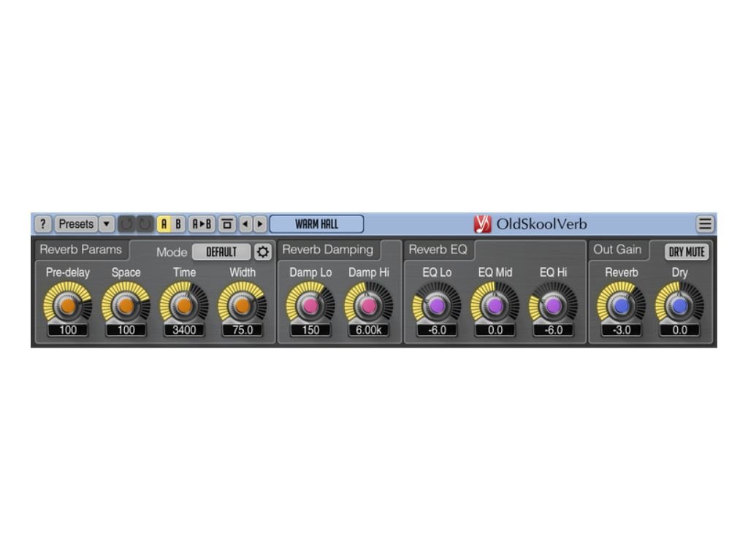The width and height of the screenshot is (748, 560).
Task: Go to previous preset arrow
Action: (245, 223)
